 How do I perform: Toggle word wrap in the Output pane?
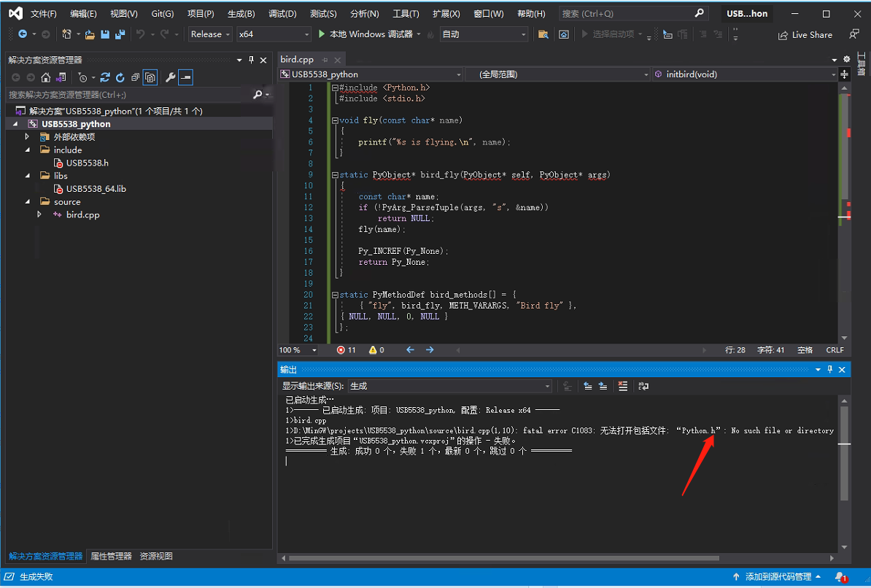coord(643,386)
